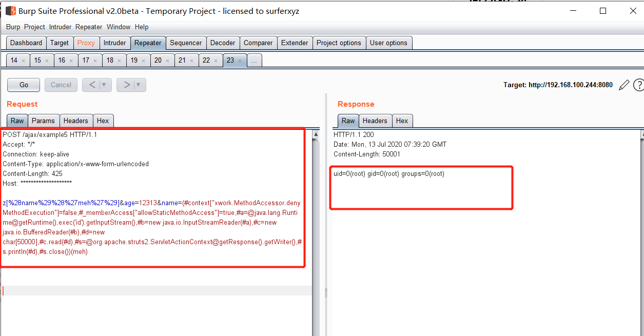Click the Content-Type header line in request

pos(75,164)
